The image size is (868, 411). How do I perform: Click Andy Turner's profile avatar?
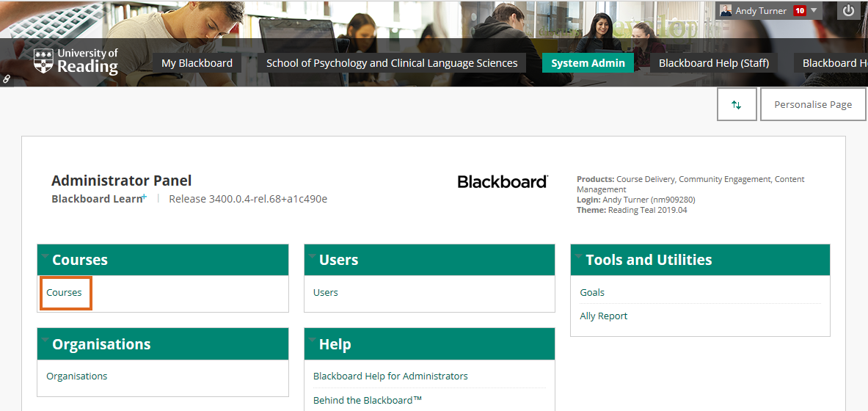(x=726, y=10)
